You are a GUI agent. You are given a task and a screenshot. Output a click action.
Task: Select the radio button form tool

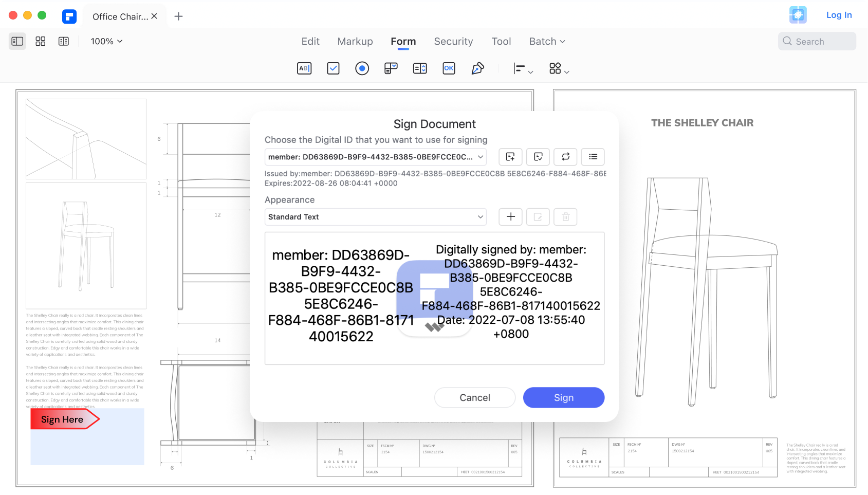tap(362, 68)
